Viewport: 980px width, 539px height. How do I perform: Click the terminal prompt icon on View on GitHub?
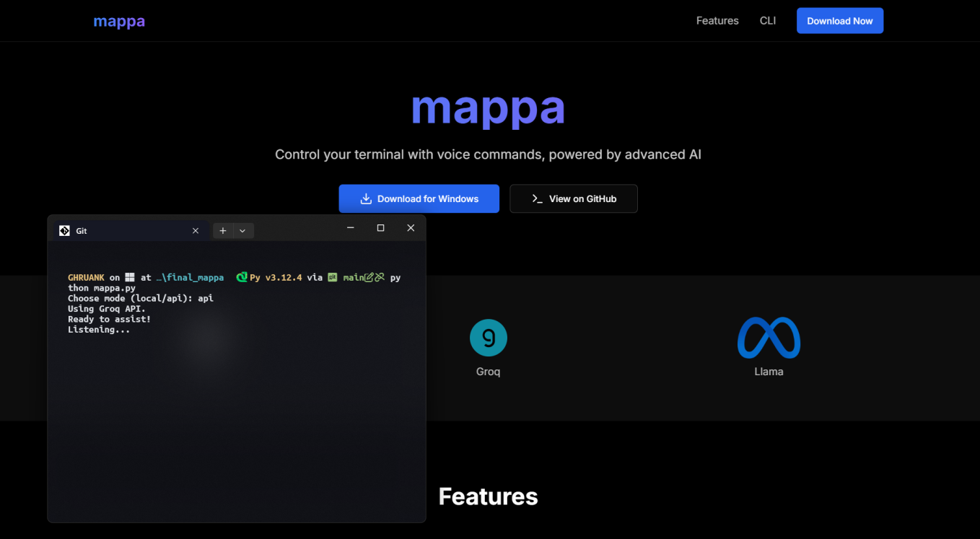coord(537,198)
